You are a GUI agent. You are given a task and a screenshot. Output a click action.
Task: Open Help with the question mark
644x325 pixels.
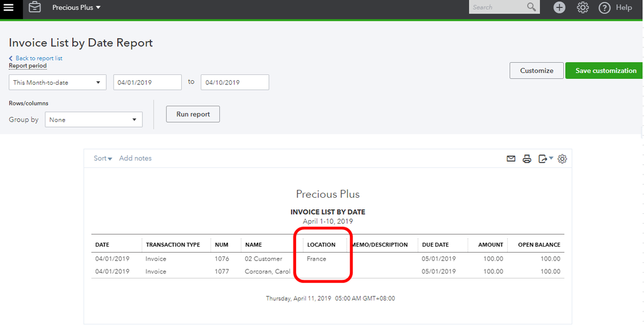point(615,7)
